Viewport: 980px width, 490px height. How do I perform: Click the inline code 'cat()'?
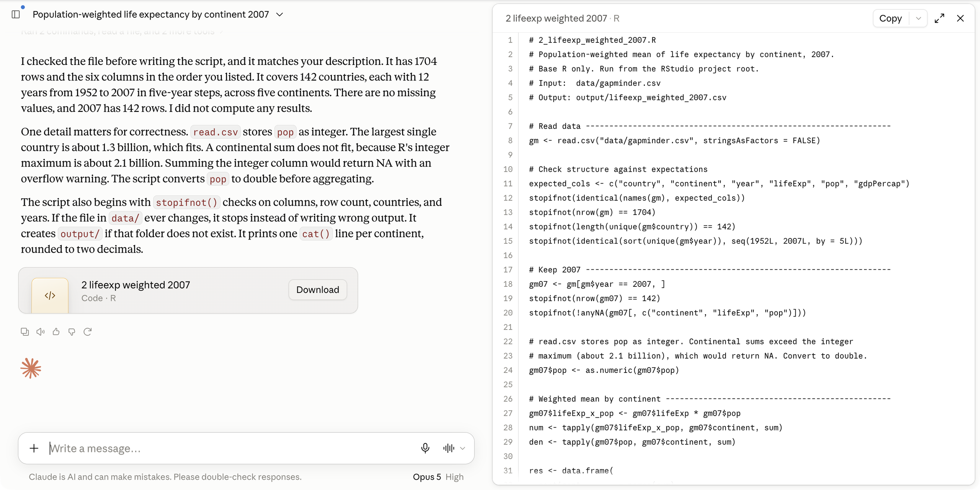(x=316, y=234)
